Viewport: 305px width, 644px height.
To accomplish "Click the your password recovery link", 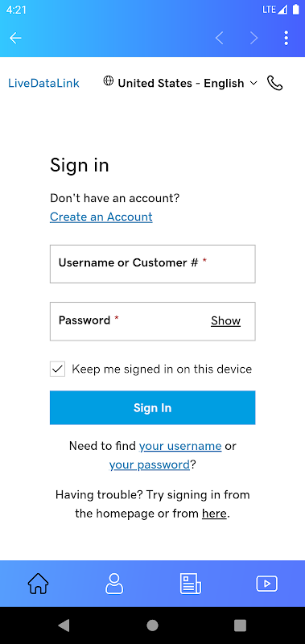I will [150, 465].
